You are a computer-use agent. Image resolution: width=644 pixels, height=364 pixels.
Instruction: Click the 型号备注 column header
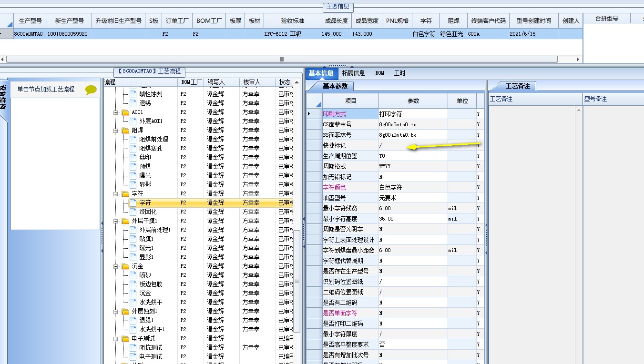(x=613, y=99)
